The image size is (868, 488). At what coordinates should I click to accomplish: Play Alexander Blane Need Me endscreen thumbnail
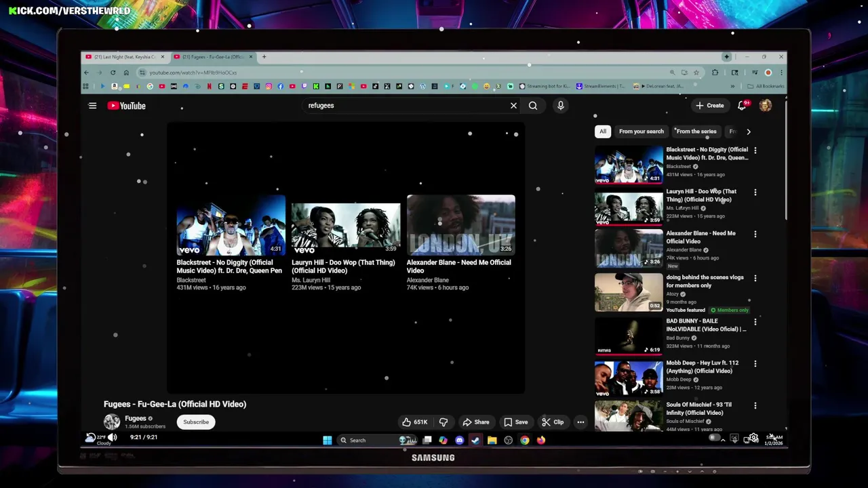coord(461,225)
